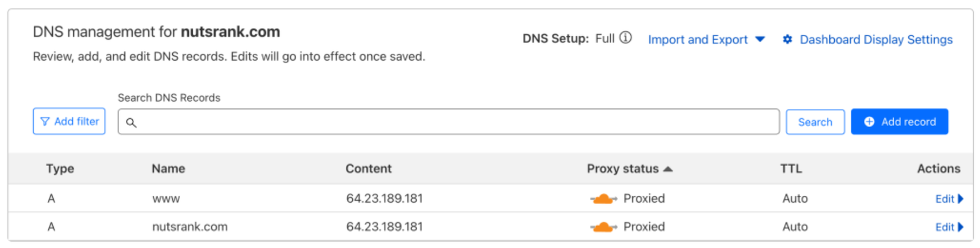The height and width of the screenshot is (248, 980).
Task: Open Dashboard Display Settings link
Action: (876, 40)
